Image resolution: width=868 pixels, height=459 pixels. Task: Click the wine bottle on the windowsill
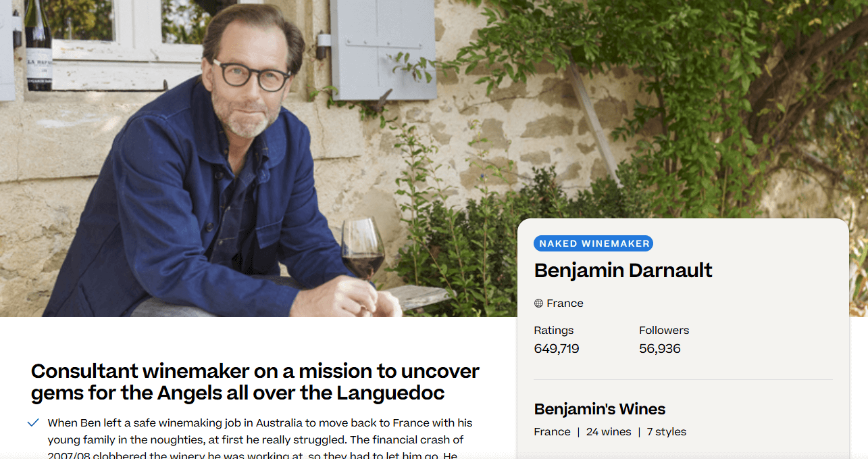pyautogui.click(x=39, y=45)
